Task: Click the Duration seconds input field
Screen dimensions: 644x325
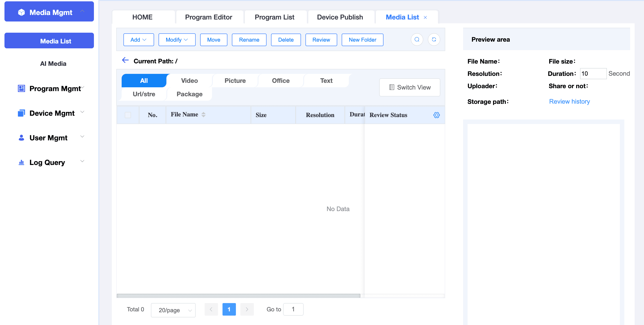Action: click(593, 74)
